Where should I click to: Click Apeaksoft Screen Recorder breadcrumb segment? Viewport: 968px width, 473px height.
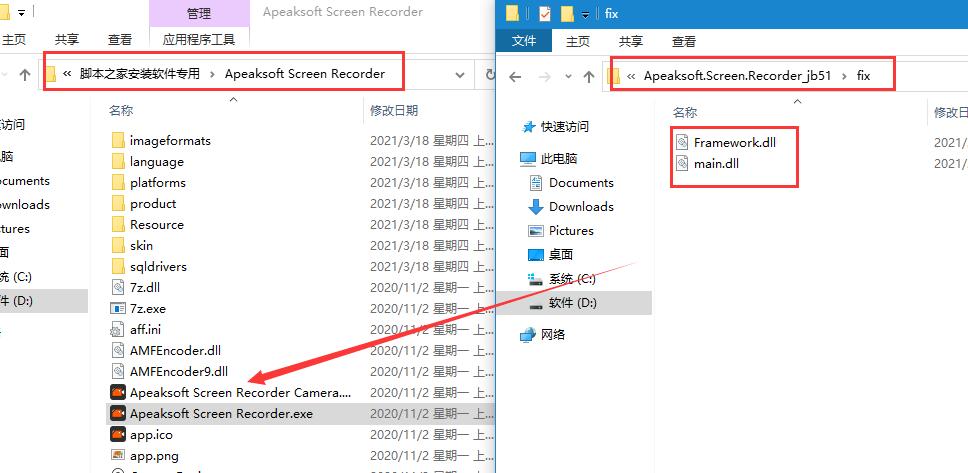pos(305,74)
